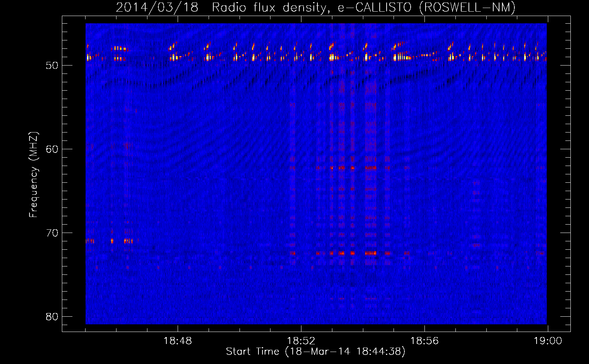Click the 70 MHz frequency tick label

(52, 233)
